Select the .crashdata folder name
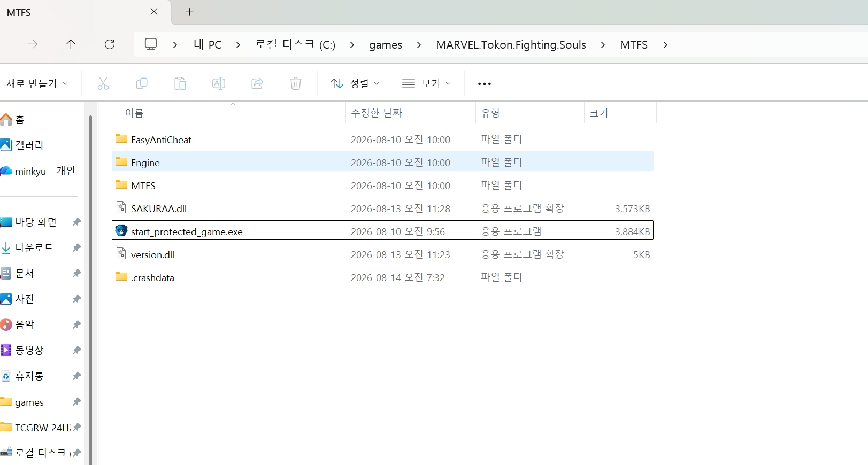Image resolution: width=868 pixels, height=465 pixels. pos(152,278)
